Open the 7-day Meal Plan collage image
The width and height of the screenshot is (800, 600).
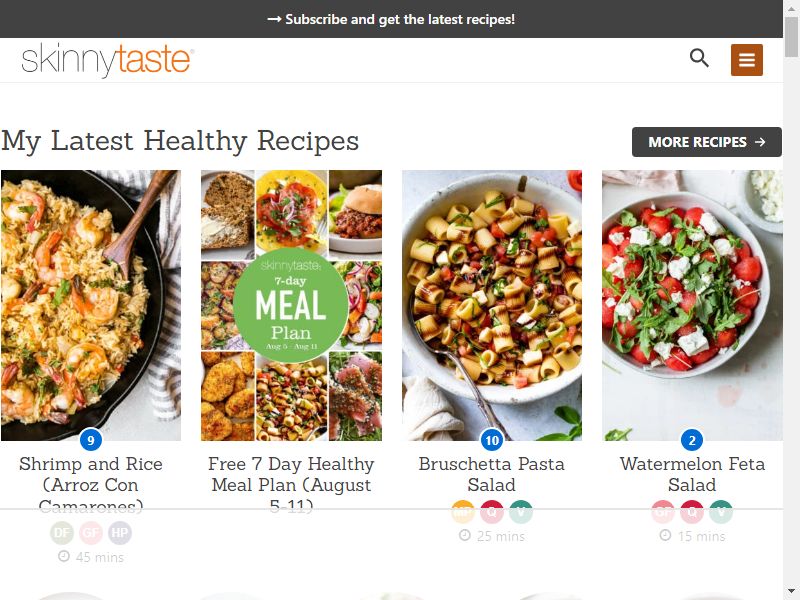point(291,305)
